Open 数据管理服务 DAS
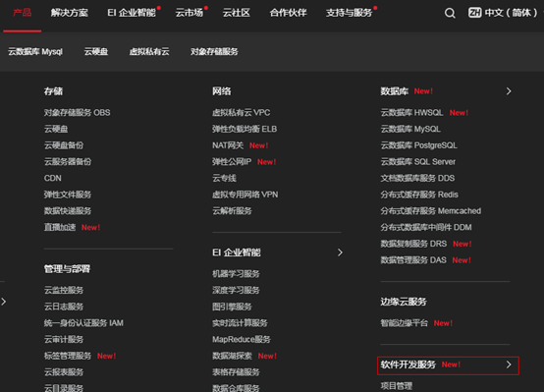Screen dimensions: 544x392 pyautogui.click(x=413, y=260)
